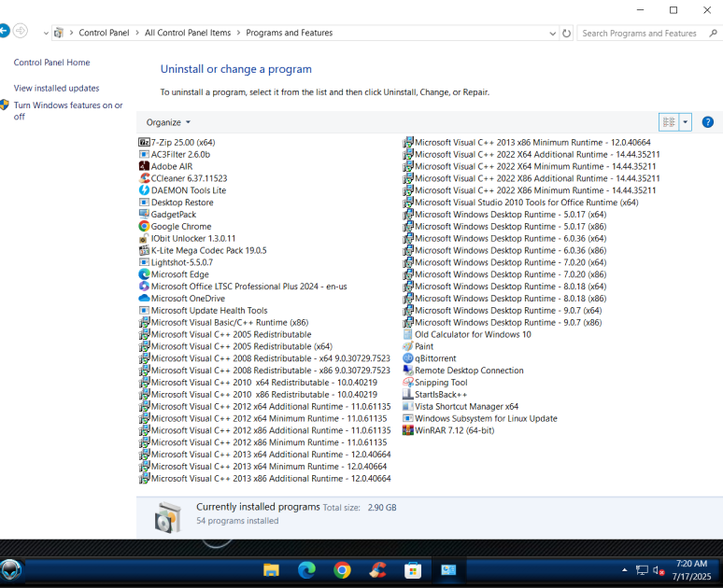Select the Snipping Tool icon
Image resolution: width=723 pixels, height=588 pixels.
[408, 382]
